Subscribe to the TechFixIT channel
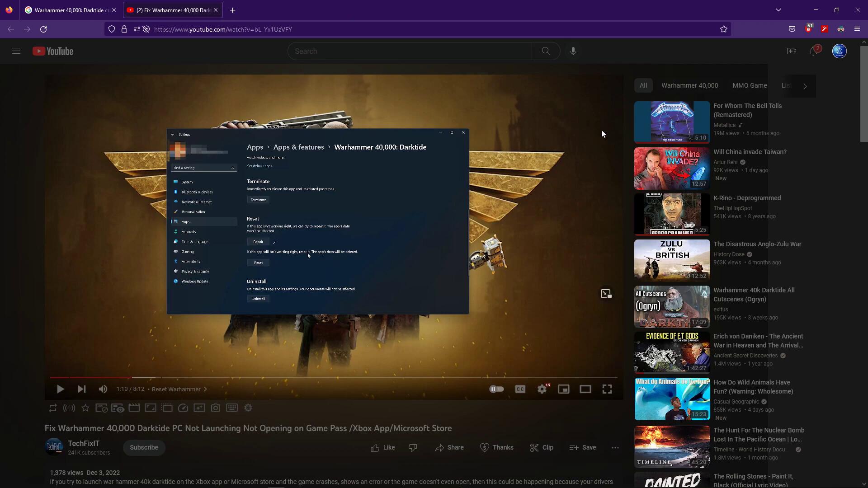868x488 pixels. [x=144, y=447]
